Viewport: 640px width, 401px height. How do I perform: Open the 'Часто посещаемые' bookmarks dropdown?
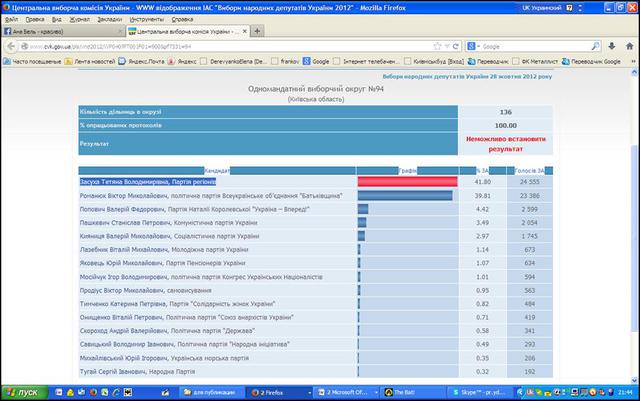point(30,61)
